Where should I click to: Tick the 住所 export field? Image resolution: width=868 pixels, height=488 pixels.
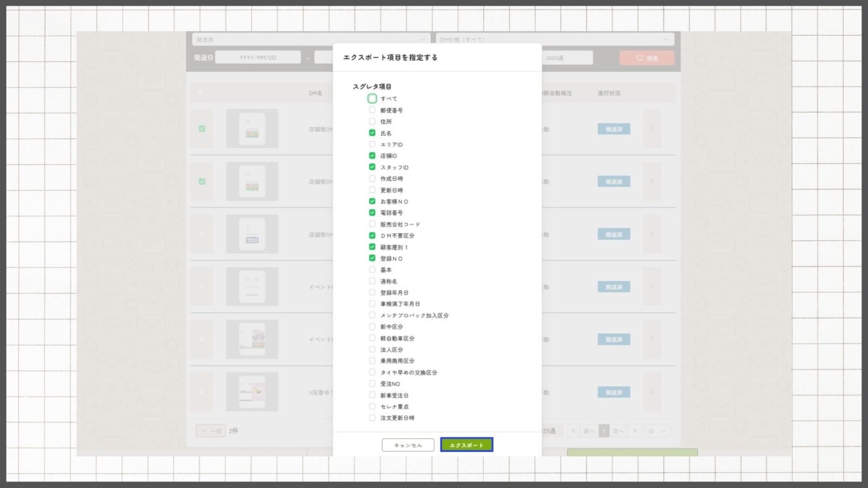(372, 121)
